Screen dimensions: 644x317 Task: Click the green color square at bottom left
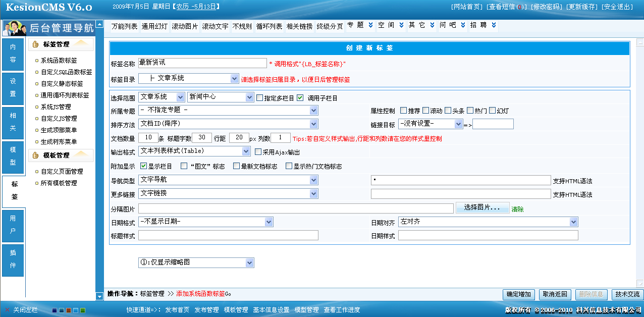pos(82,310)
